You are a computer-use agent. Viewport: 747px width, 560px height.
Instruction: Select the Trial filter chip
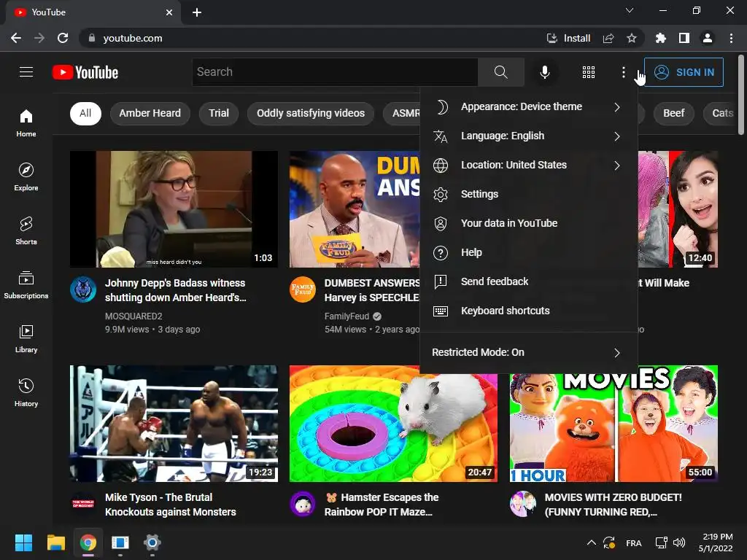(x=219, y=113)
